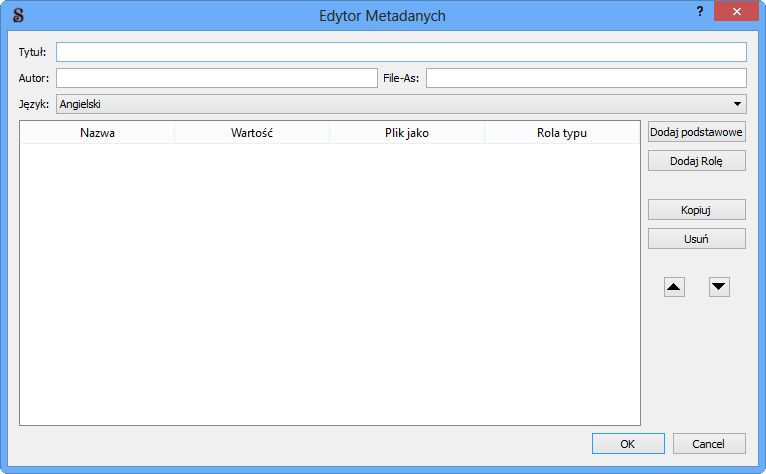Click the Wartość column header
Image resolution: width=766 pixels, height=474 pixels.
pyautogui.click(x=252, y=133)
